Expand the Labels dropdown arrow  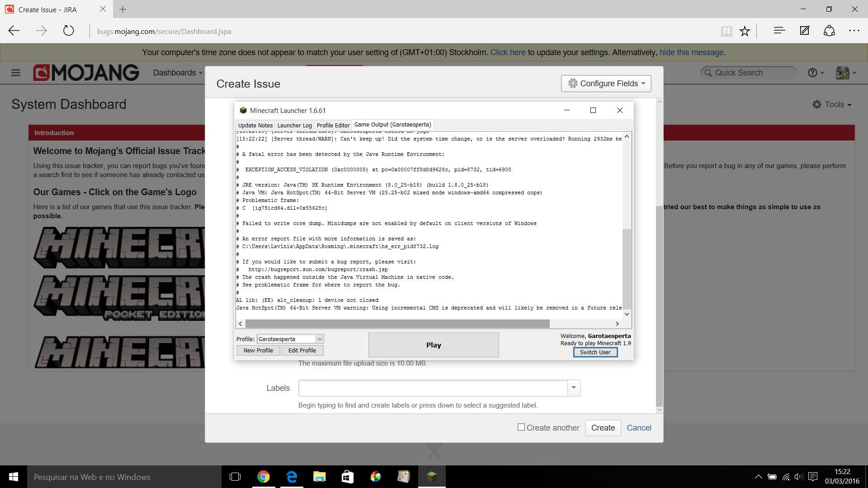pos(574,388)
